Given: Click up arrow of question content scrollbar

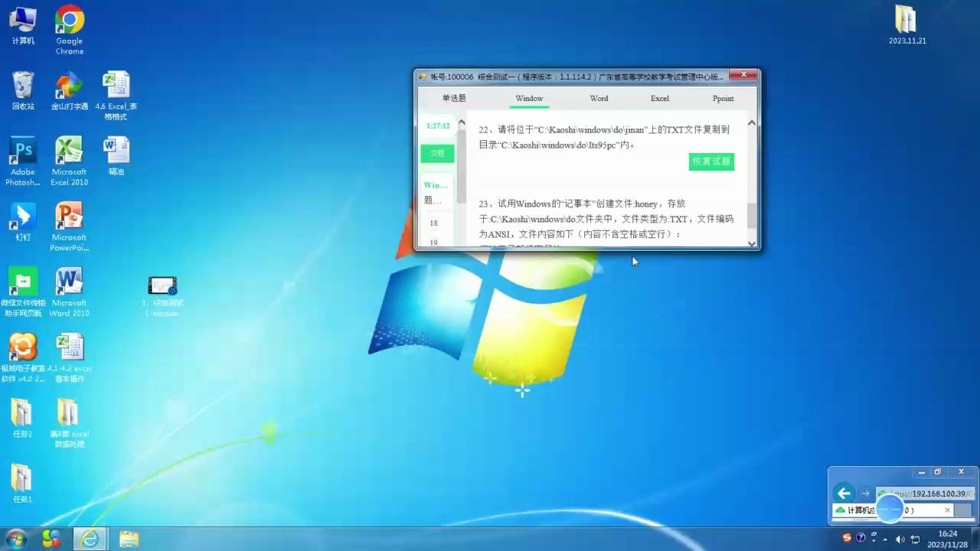Looking at the screenshot, I should click(x=751, y=122).
